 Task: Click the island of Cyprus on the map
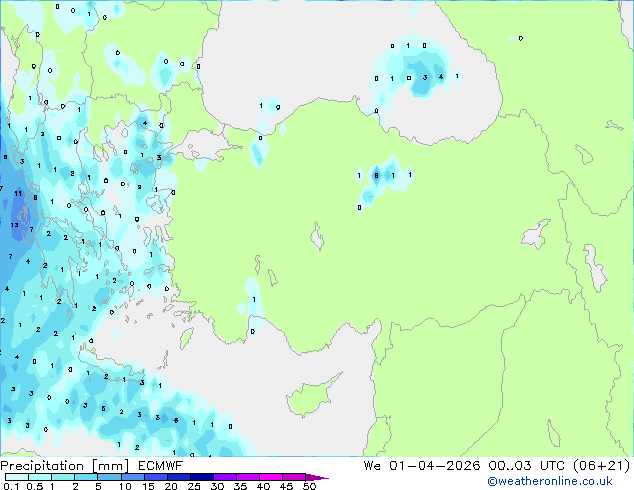pyautogui.click(x=313, y=396)
